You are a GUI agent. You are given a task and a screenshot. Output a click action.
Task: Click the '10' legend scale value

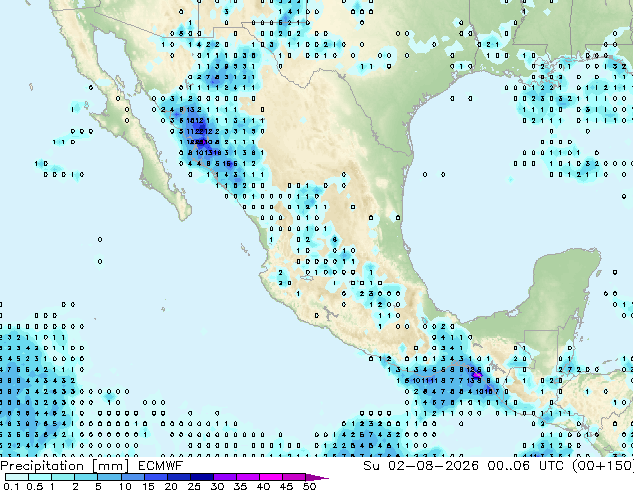[x=125, y=486]
